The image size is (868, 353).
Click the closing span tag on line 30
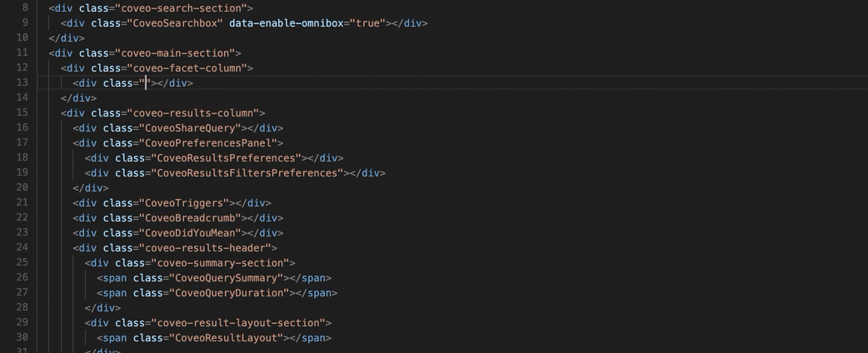pyautogui.click(x=310, y=337)
